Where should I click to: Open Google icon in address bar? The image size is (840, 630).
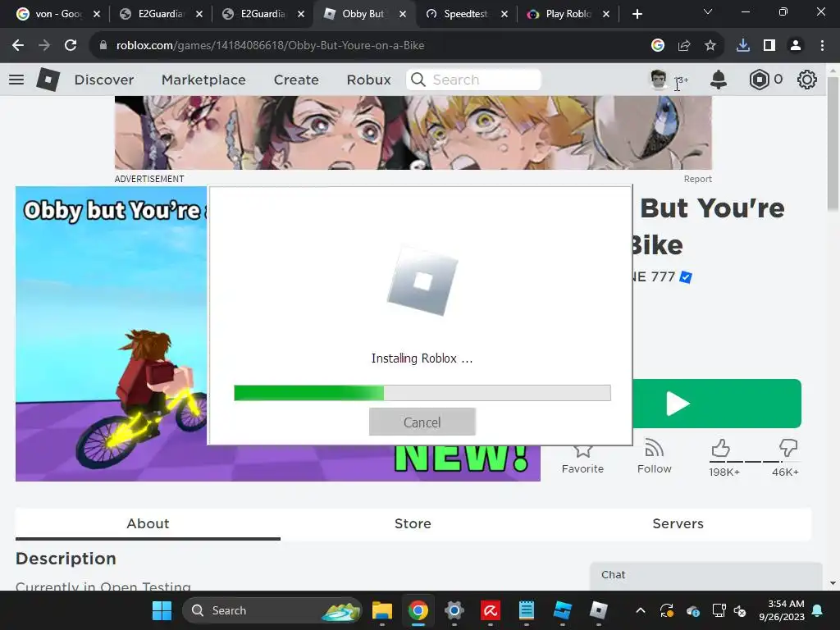(x=657, y=46)
